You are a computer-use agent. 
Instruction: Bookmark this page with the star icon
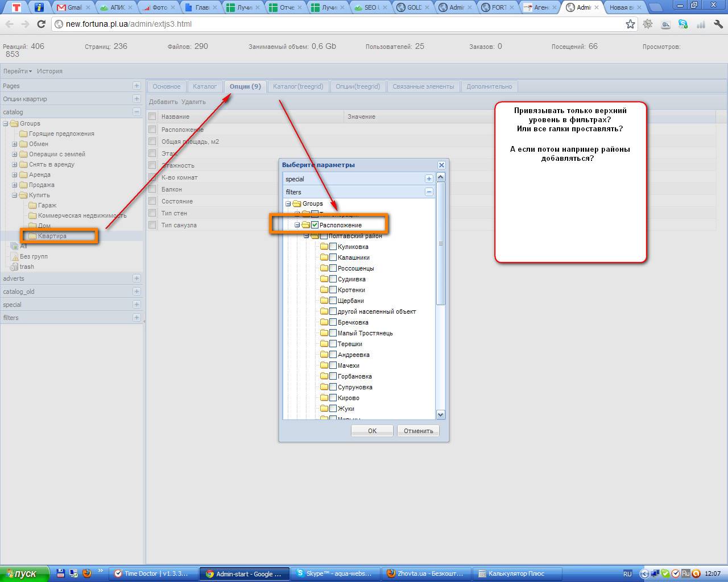(x=630, y=24)
